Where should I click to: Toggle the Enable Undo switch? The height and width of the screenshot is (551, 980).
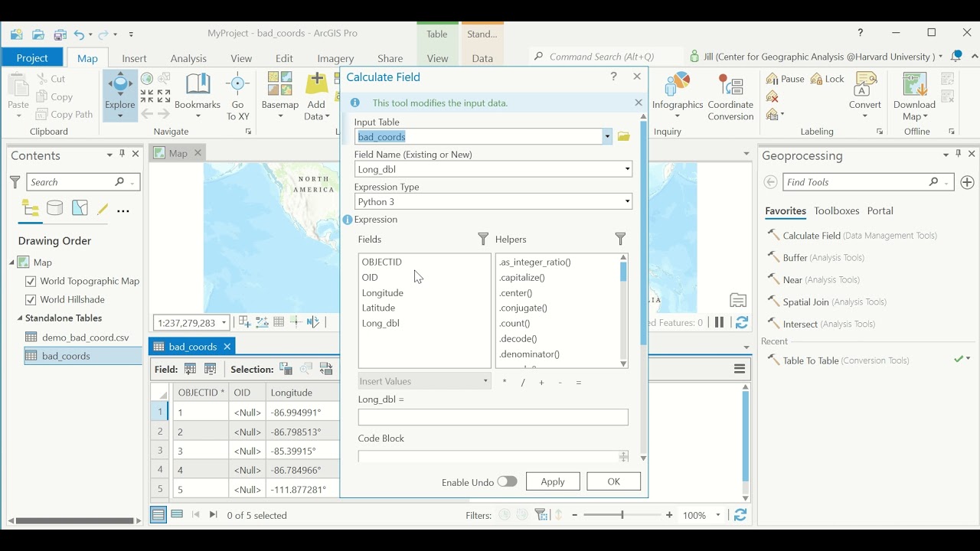[507, 481]
